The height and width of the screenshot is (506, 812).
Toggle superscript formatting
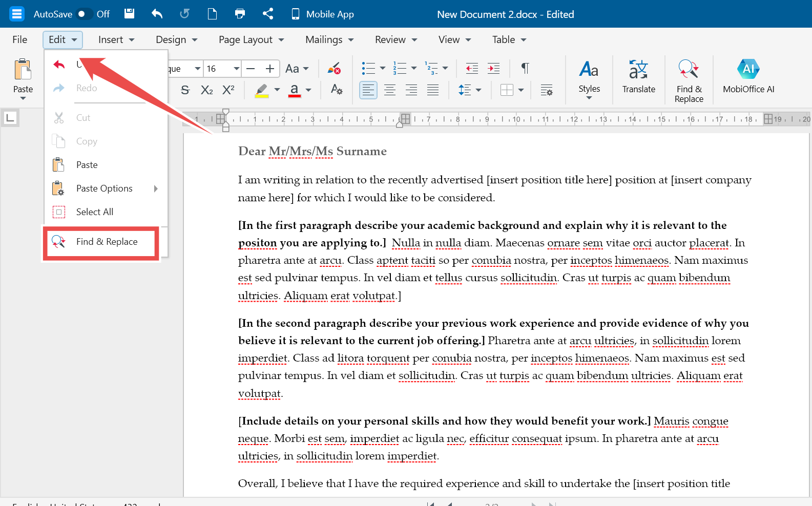pos(228,90)
